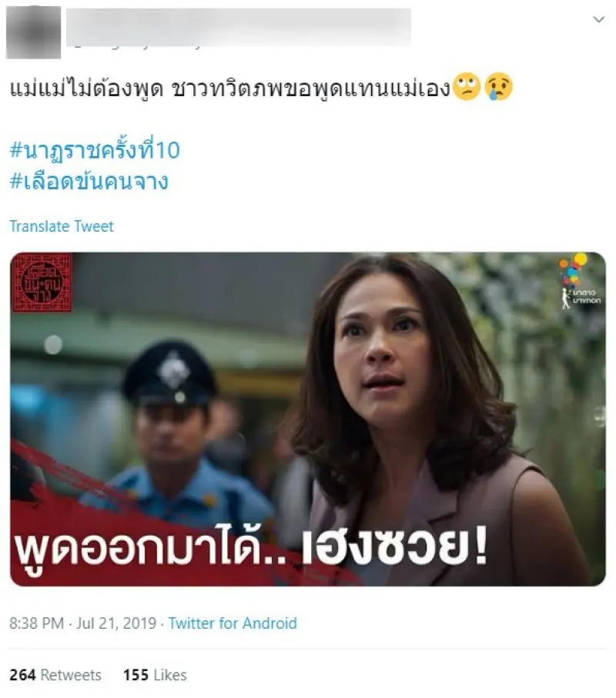616x698 pixels.
Task: Open hashtag #เลือดข้นคนจาง
Action: tap(89, 182)
